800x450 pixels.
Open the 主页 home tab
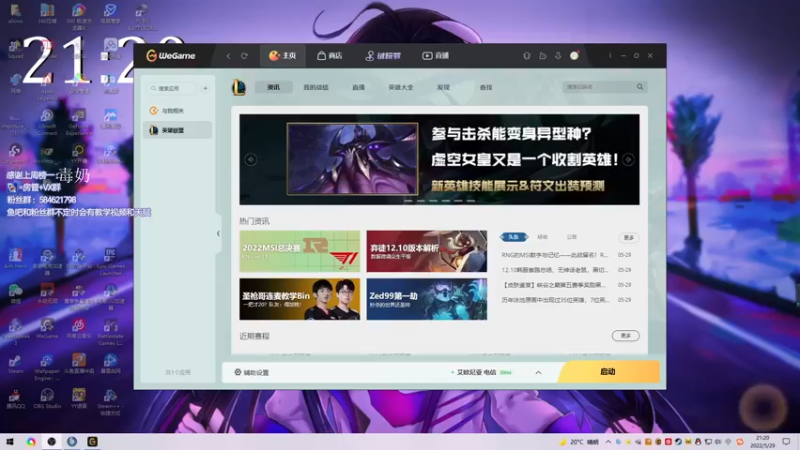pyautogui.click(x=283, y=56)
